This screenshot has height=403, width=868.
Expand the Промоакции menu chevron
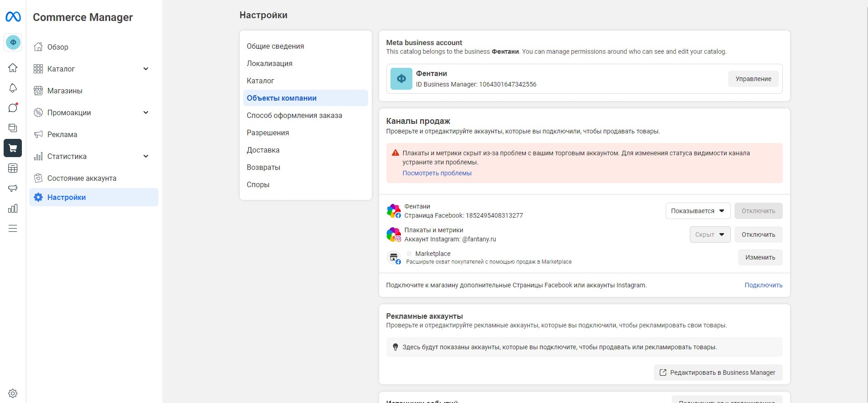pos(146,112)
